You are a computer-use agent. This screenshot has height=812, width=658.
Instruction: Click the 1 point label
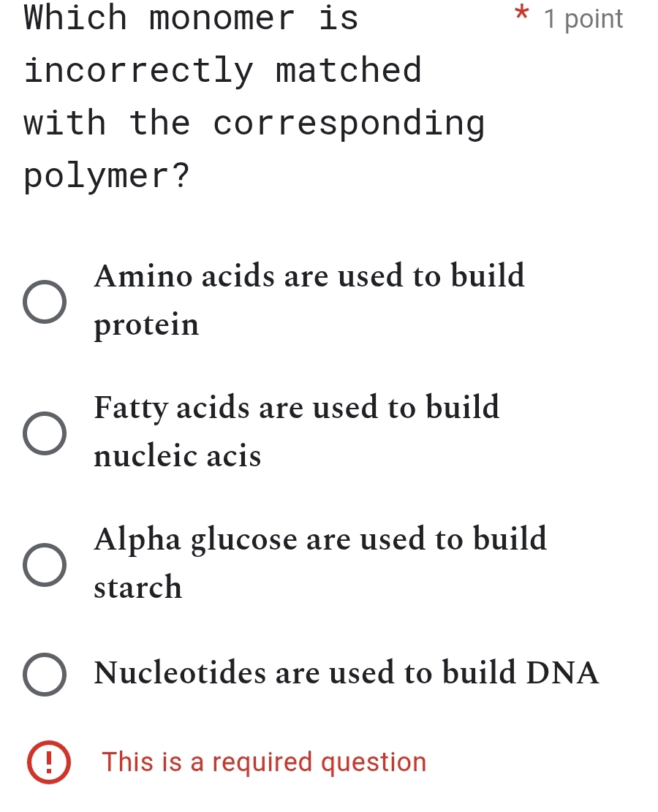pyautogui.click(x=581, y=18)
